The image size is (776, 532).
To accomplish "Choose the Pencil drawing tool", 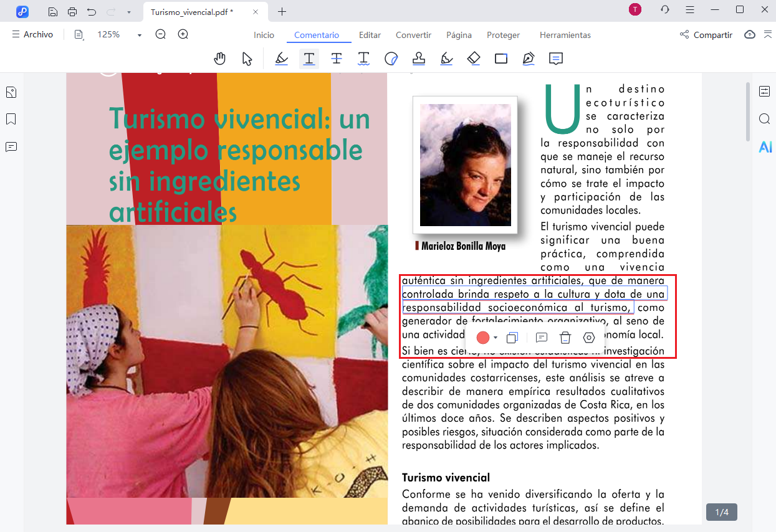I will 446,58.
